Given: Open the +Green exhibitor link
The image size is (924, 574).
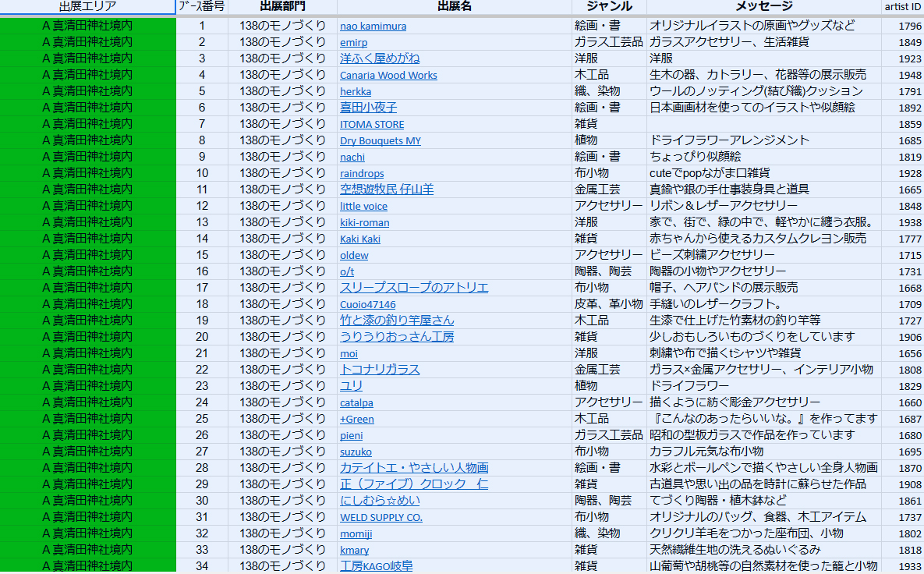Looking at the screenshot, I should coord(356,419).
